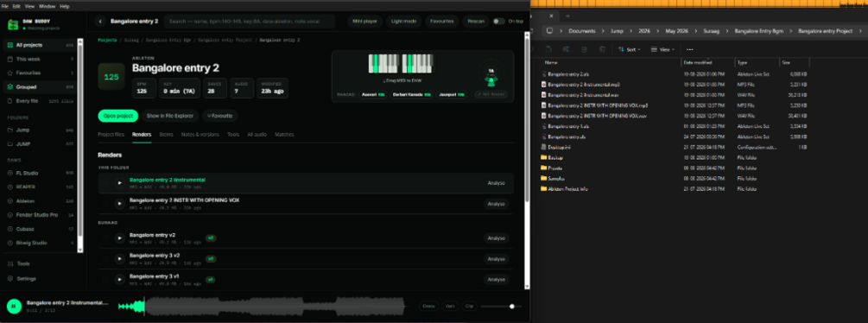Sort by the Date modified column header
868x323 pixels.
click(x=708, y=62)
